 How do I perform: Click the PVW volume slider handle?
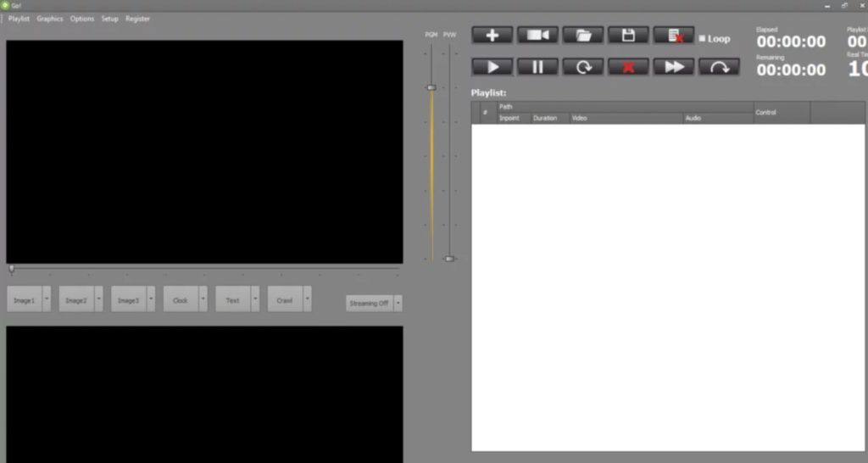(449, 259)
